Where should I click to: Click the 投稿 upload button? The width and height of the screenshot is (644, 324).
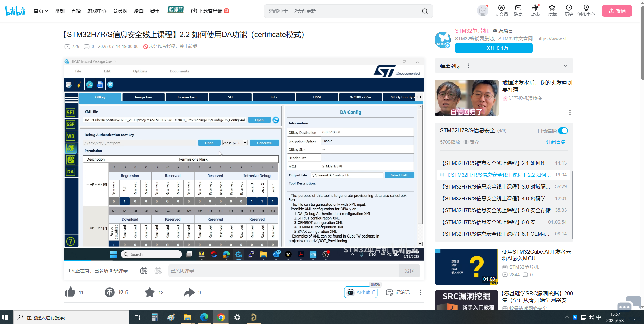(x=617, y=11)
